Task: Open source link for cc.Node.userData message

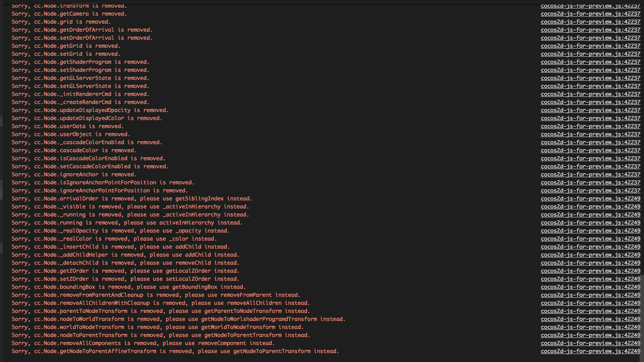Action: click(x=590, y=126)
